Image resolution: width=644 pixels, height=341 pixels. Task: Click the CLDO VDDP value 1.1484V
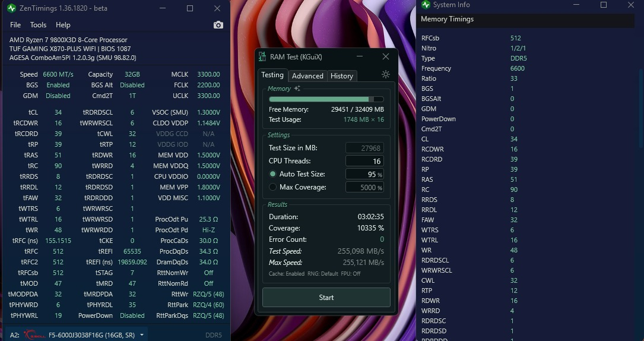pyautogui.click(x=208, y=123)
